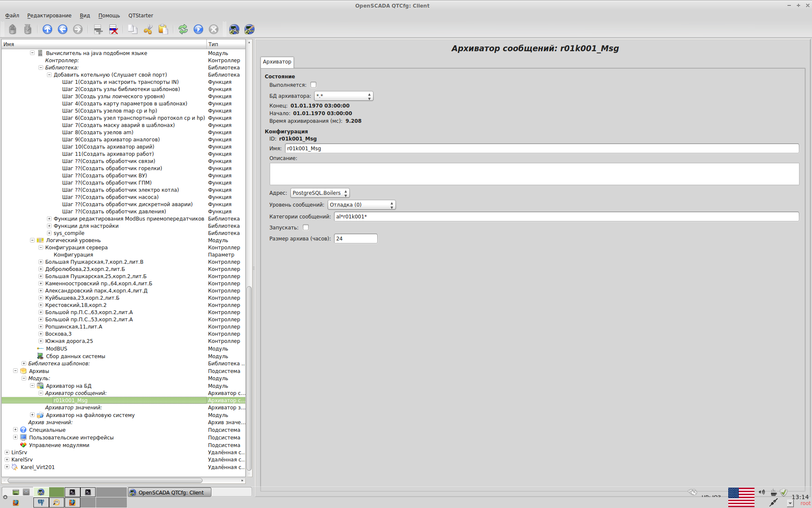
Task: Open the QTStarter menu
Action: click(x=140, y=16)
